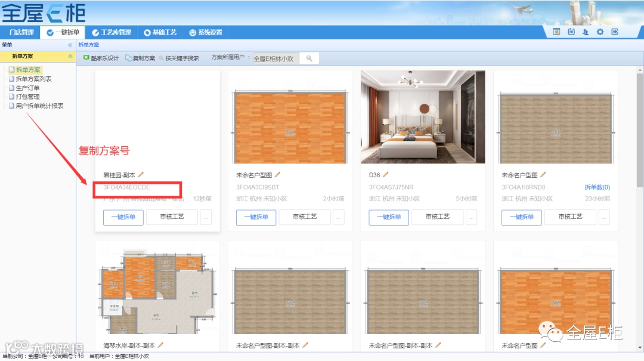Screen dimensions: 644x361
Task: Click 审核工艺 on the D36 card
Action: (x=438, y=217)
